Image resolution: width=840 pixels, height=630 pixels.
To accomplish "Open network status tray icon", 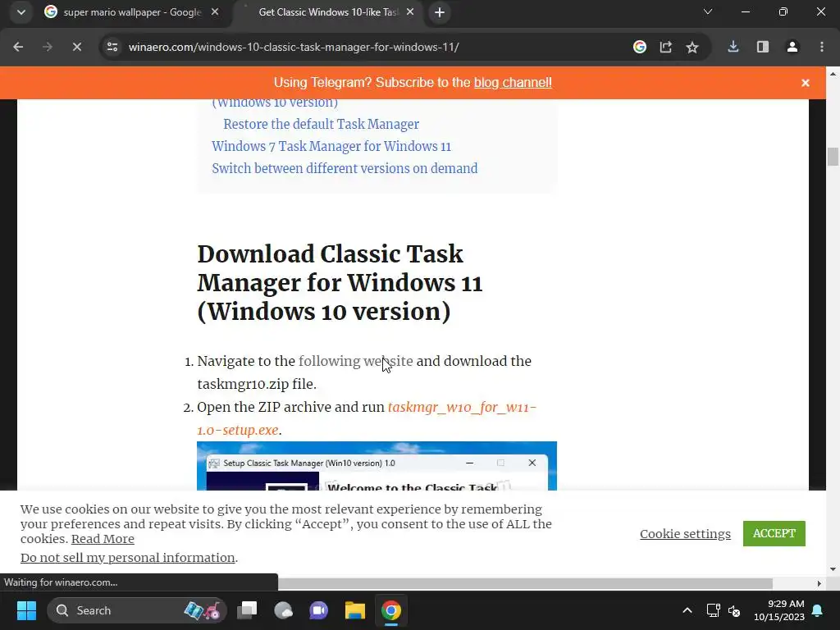I will pos(713,610).
